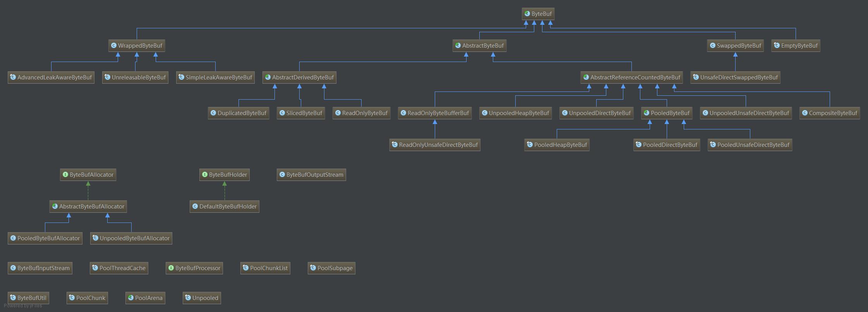
Task: Select the PooledByteBufAllocator node label
Action: tap(48, 238)
